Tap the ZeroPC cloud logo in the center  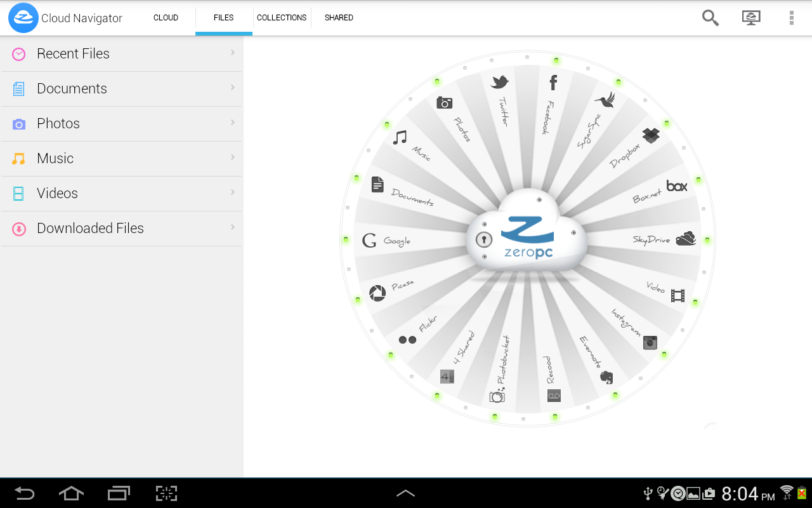[527, 238]
